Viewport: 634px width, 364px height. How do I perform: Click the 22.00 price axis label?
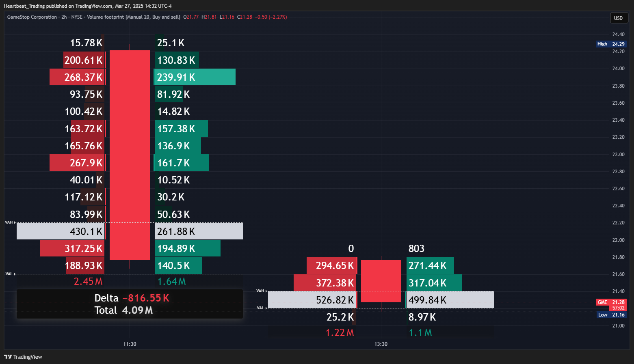[x=618, y=240]
